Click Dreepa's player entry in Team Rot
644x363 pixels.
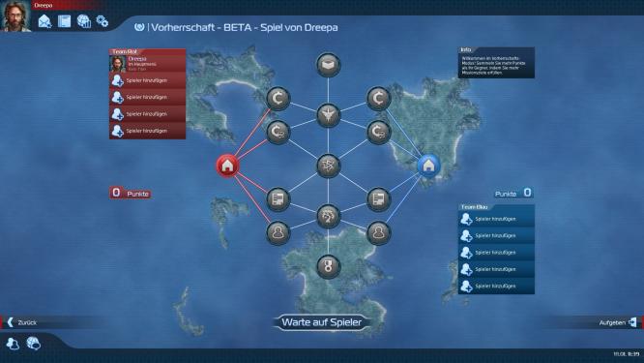click(147, 64)
